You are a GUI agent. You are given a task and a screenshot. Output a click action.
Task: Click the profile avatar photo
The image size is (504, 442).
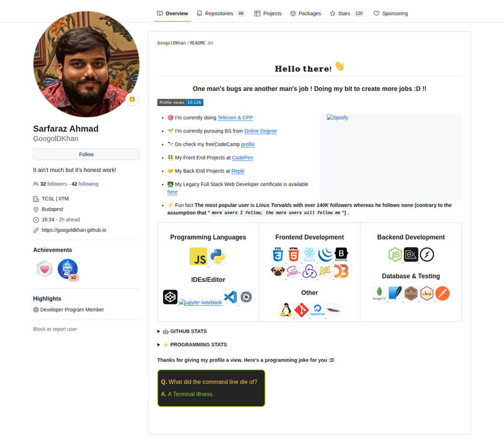click(86, 64)
